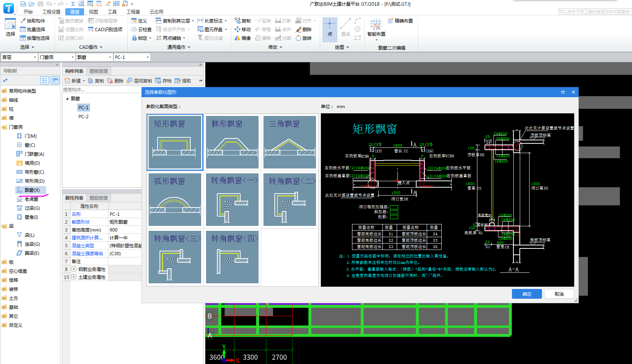
Task: Click 删除 in the component list toolbar
Action: [115, 81]
